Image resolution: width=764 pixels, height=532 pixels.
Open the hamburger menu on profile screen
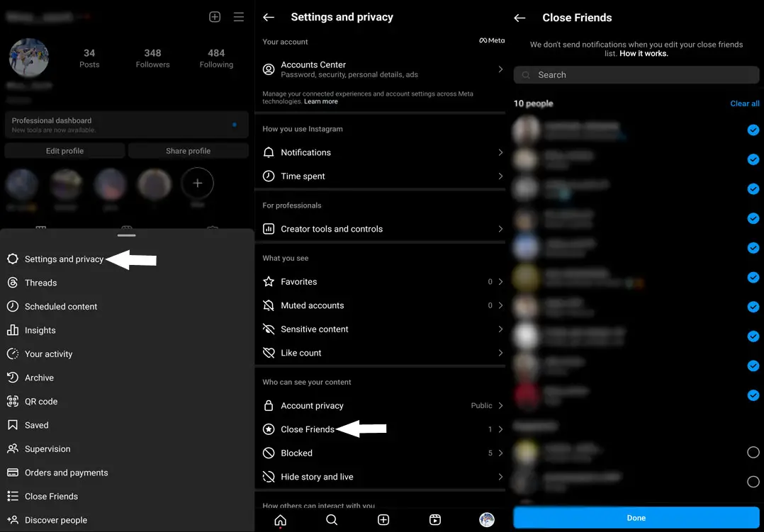tap(239, 17)
